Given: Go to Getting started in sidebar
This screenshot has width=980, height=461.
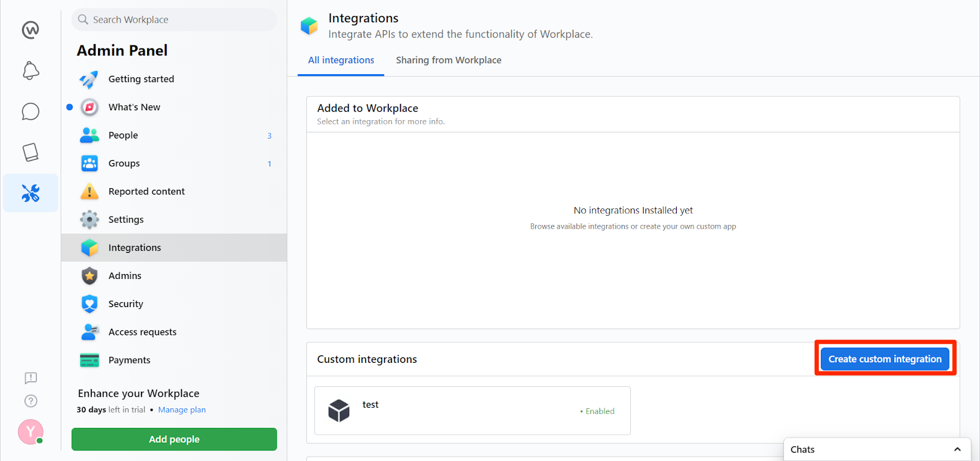Looking at the screenshot, I should click(141, 79).
